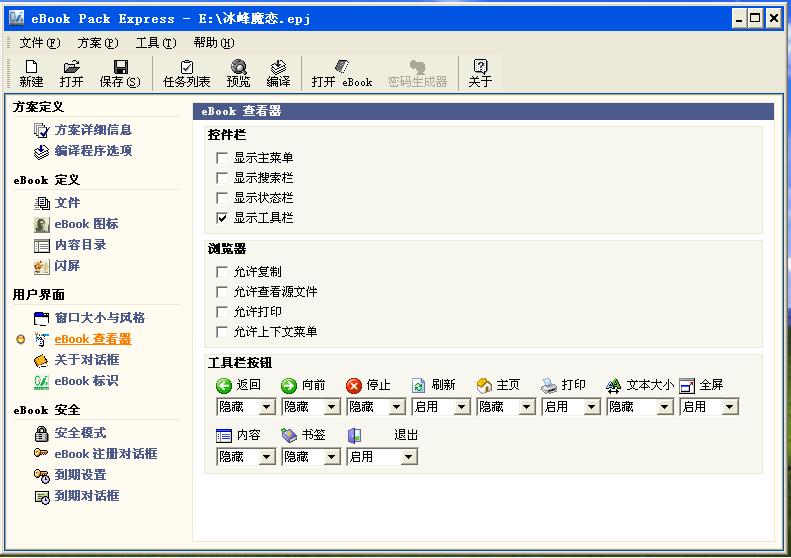Screen dimensions: 791x558
Task: Click the 打开 eBook toolbar icon
Action: pyautogui.click(x=342, y=67)
